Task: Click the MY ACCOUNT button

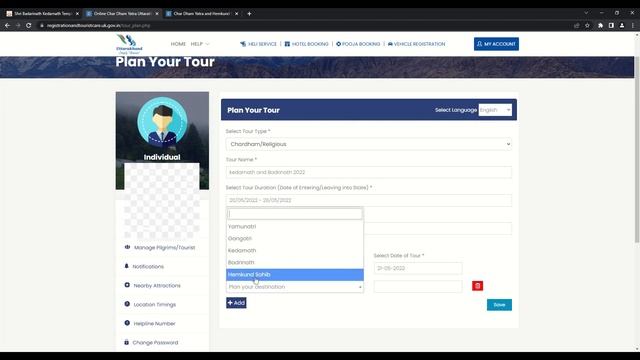Action: point(496,44)
